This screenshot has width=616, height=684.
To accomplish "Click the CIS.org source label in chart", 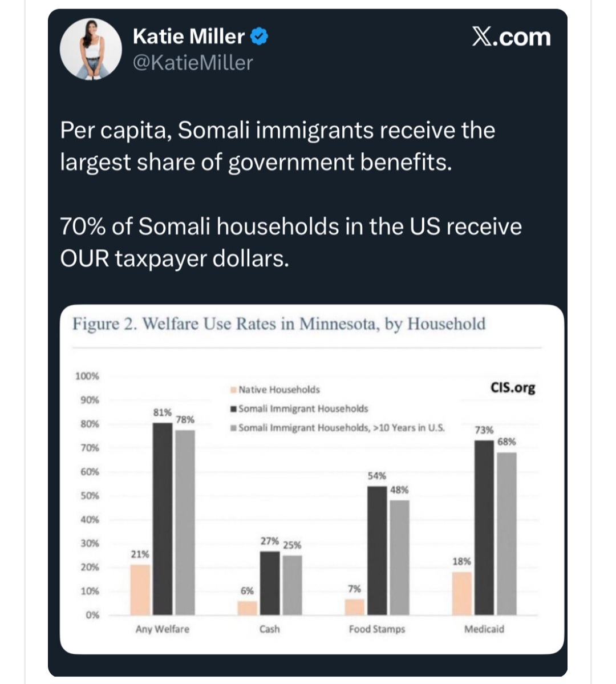I will (x=513, y=388).
